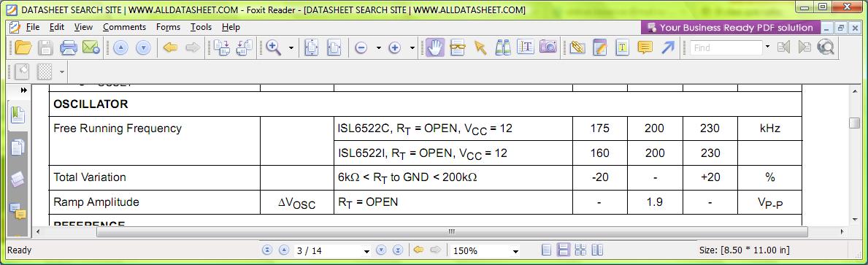
Task: Expand the page number dropdown
Action: click(x=366, y=251)
